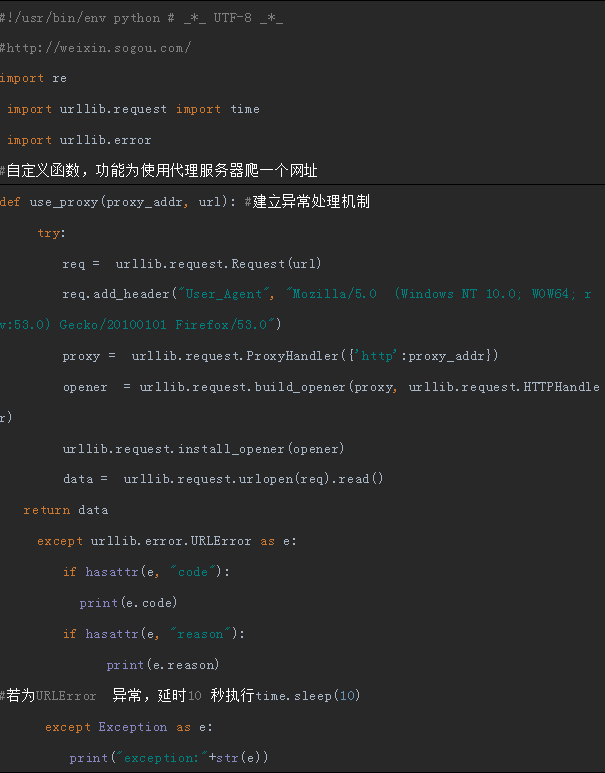This screenshot has width=605, height=773.
Task: Click 'except urllib.error.URLError as e:'
Action: [x=167, y=541]
